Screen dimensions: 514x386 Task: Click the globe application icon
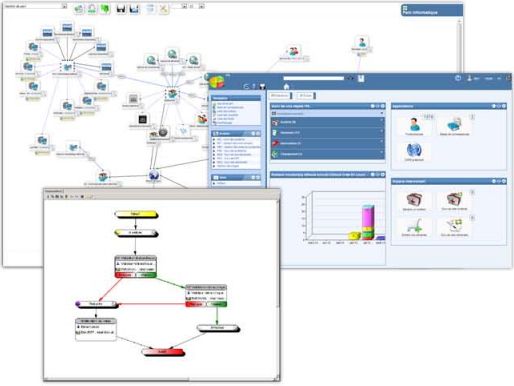(x=414, y=150)
